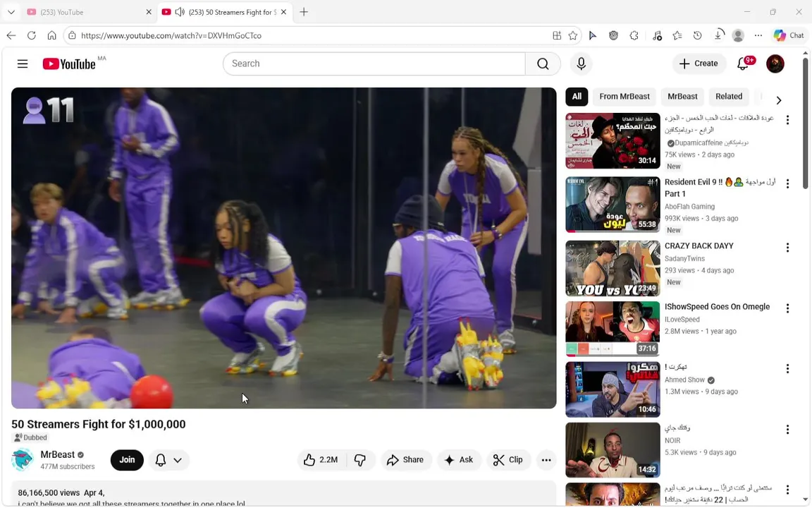812x508 pixels.
Task: View site information lock icon
Action: click(x=73, y=35)
